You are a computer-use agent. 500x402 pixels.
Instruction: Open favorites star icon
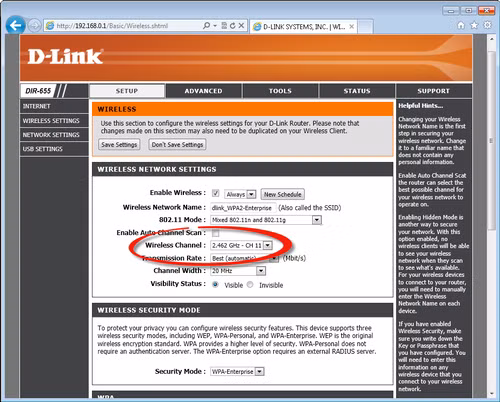pyautogui.click(x=474, y=25)
